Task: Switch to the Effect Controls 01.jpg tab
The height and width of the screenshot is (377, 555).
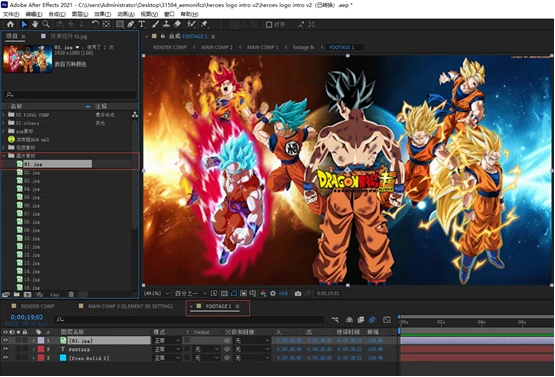Action: tap(69, 36)
